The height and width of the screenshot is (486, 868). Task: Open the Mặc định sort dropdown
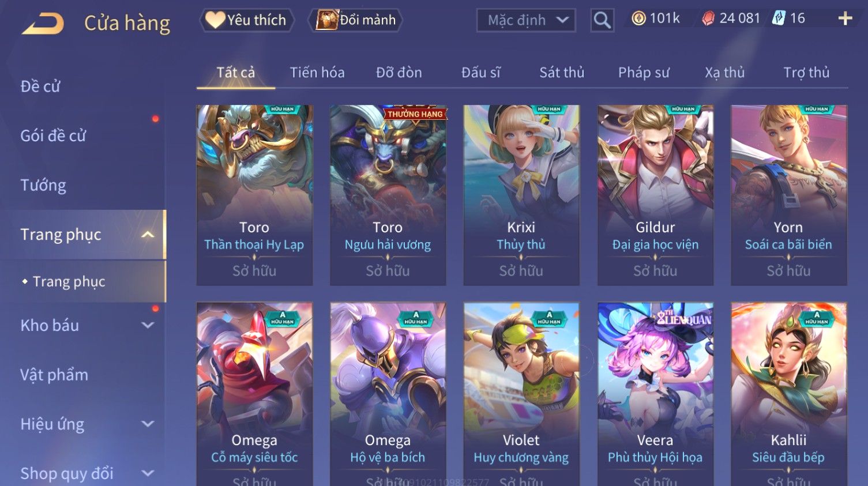coord(526,21)
